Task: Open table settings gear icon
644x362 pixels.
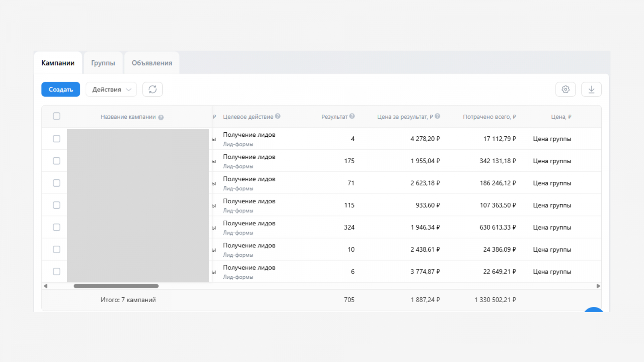Action: tap(566, 89)
